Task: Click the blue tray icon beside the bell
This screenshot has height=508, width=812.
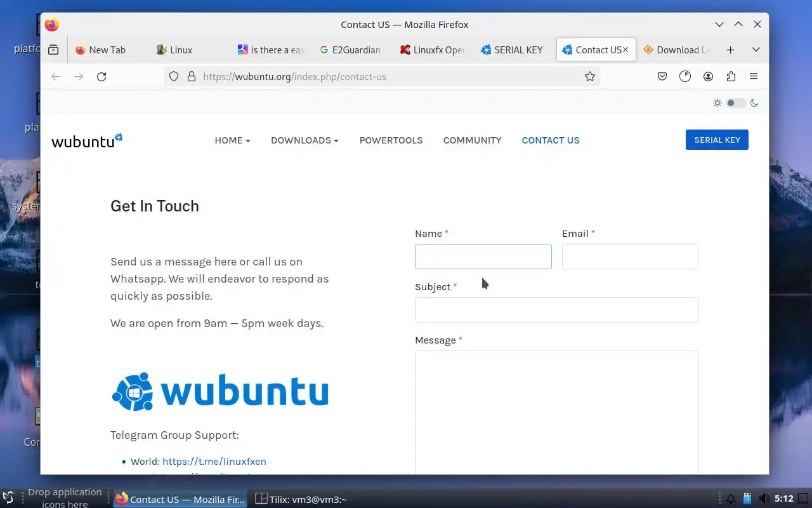Action: [747, 499]
